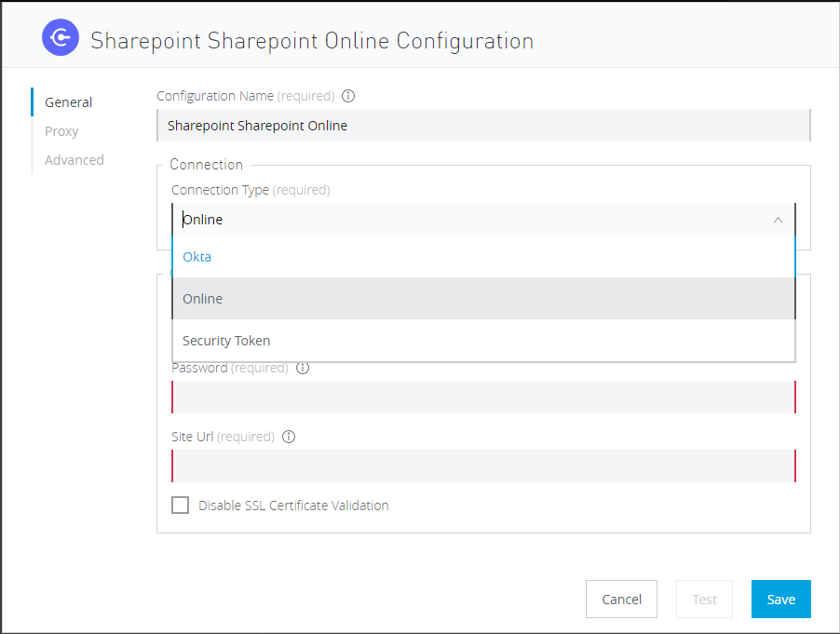Click the Save button
Viewport: 840px width, 634px height.
tap(780, 599)
